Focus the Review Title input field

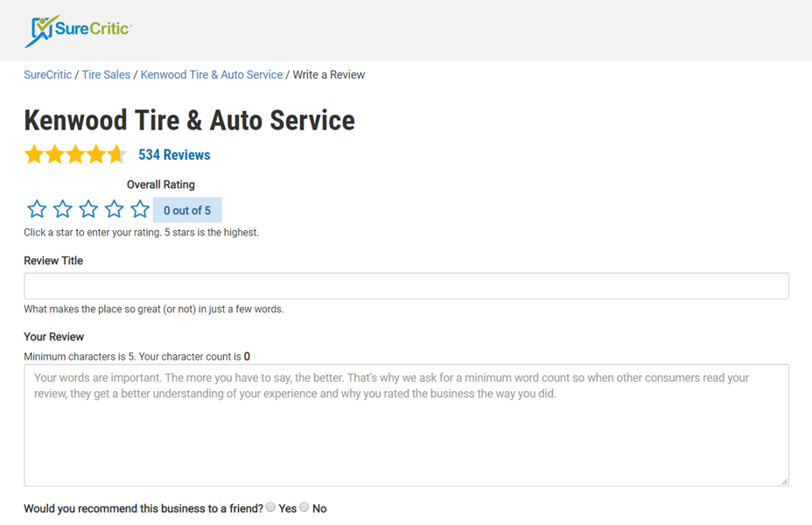point(407,286)
